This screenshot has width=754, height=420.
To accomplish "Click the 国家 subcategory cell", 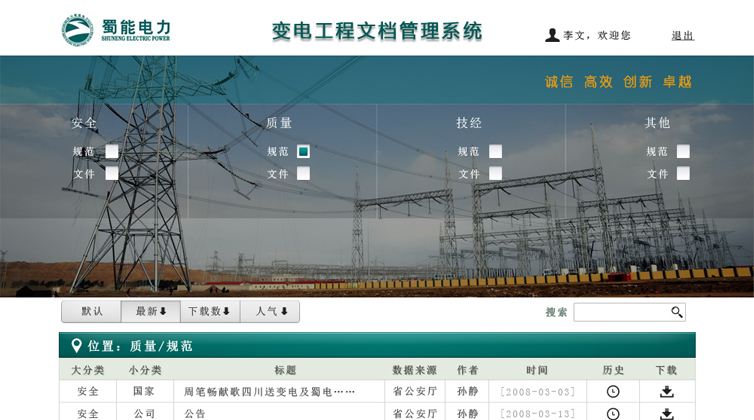I will [x=144, y=391].
